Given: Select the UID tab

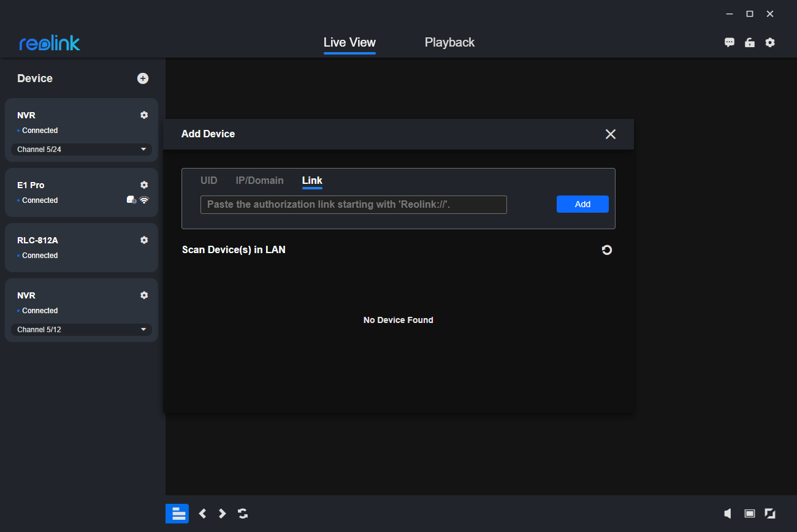Looking at the screenshot, I should [x=209, y=181].
